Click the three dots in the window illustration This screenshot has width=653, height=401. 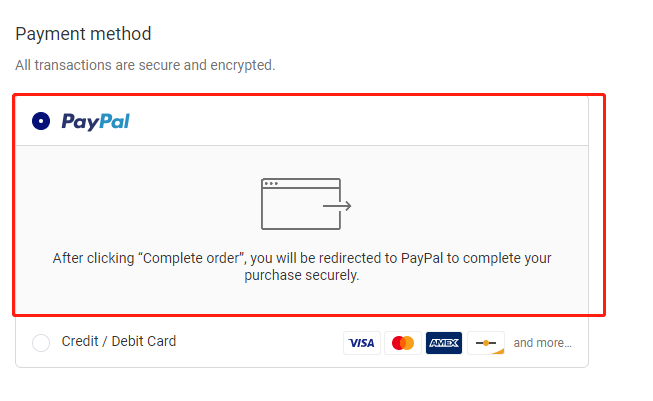pyautogui.click(x=270, y=184)
